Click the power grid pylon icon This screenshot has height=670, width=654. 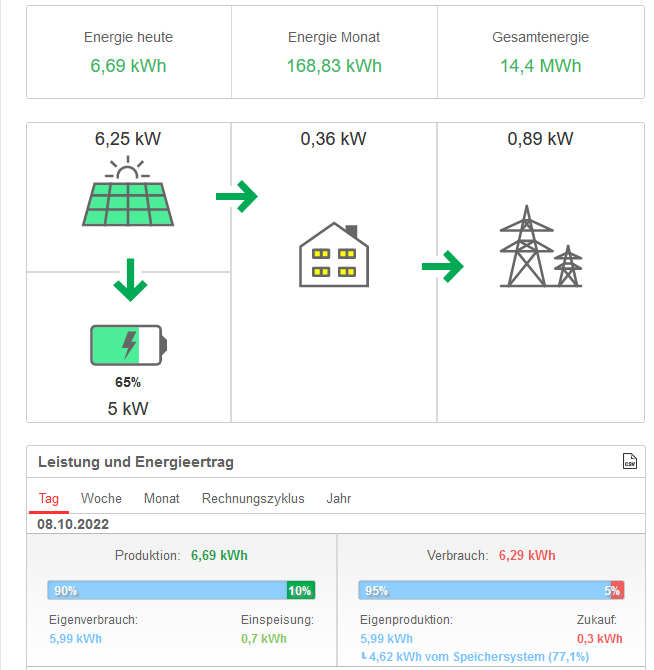(x=540, y=247)
